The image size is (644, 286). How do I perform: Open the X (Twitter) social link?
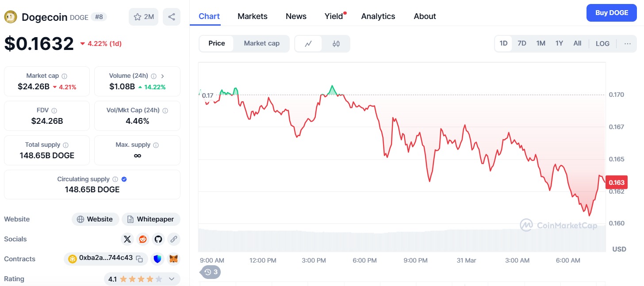click(x=127, y=239)
